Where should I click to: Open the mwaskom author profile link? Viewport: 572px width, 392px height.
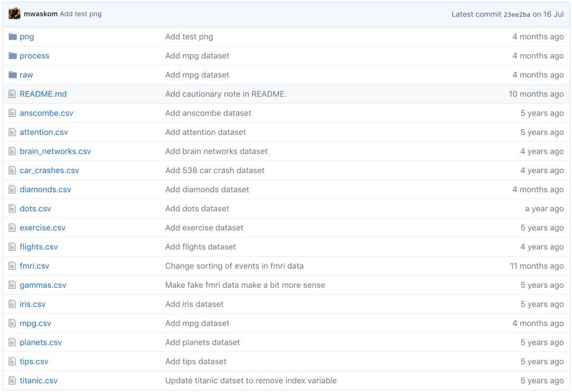41,14
